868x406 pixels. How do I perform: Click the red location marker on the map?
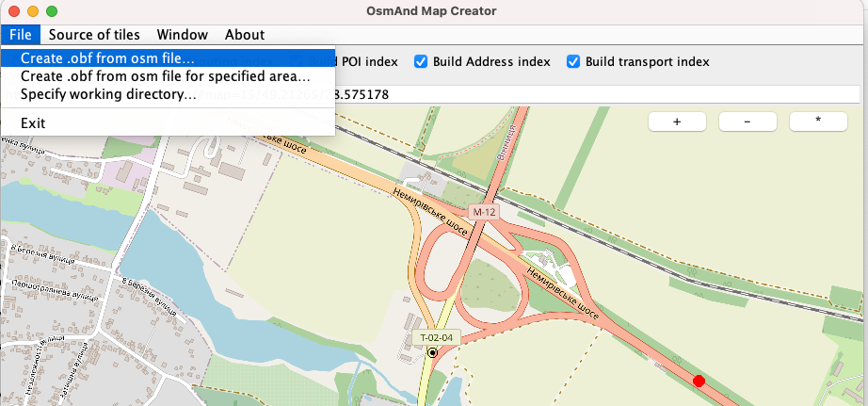(699, 381)
